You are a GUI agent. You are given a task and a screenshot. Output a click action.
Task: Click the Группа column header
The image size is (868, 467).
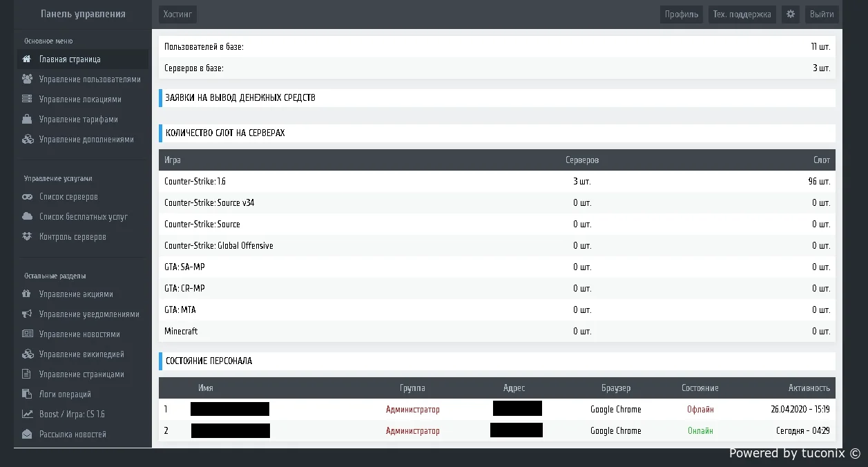click(412, 388)
